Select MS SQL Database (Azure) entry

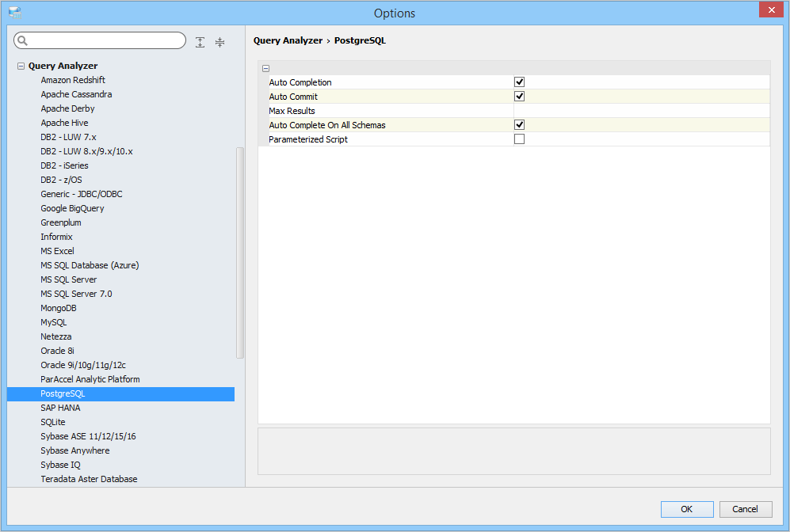pyautogui.click(x=90, y=265)
